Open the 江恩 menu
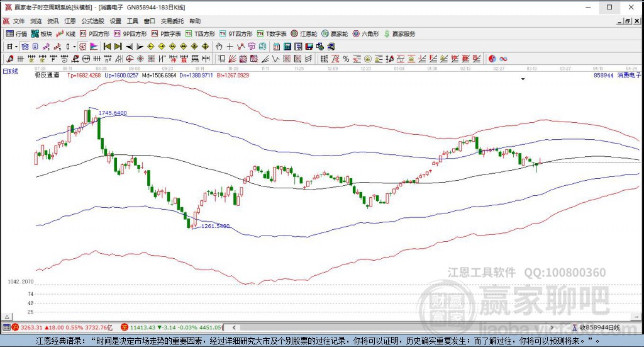The height and width of the screenshot is (347, 644). [70, 21]
